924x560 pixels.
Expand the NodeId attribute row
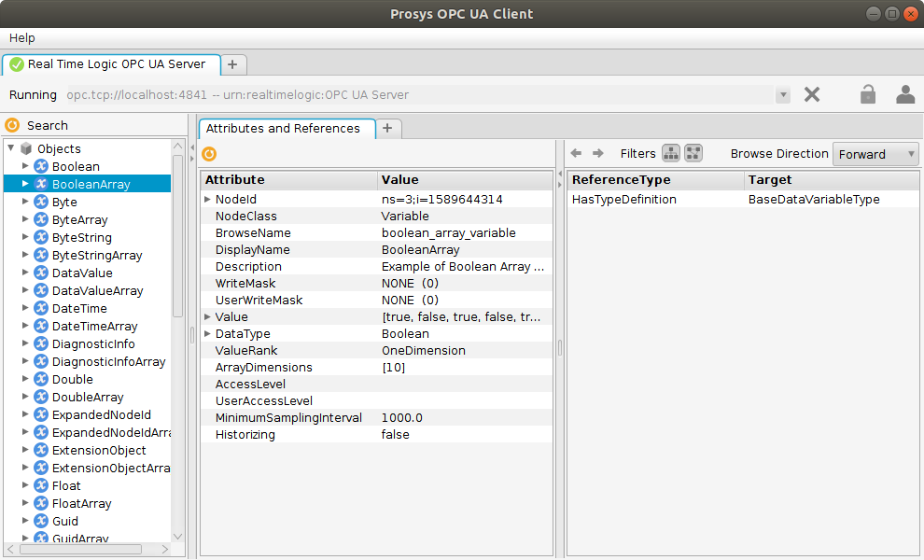point(207,199)
